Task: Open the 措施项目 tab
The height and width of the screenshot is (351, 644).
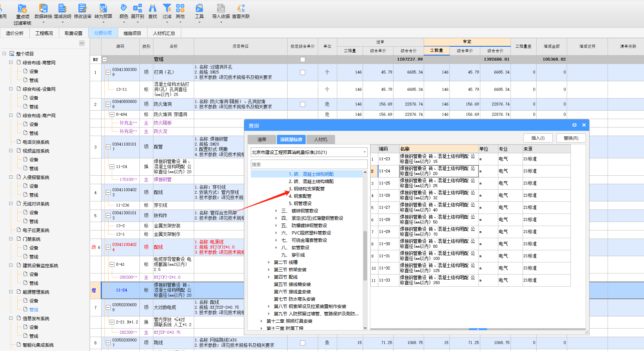Action: [x=132, y=33]
